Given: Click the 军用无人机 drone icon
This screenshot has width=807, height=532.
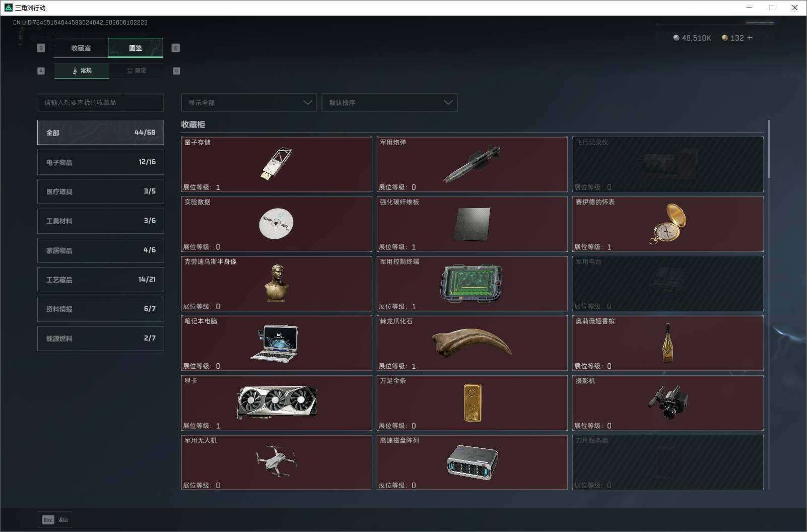Looking at the screenshot, I should click(x=276, y=461).
